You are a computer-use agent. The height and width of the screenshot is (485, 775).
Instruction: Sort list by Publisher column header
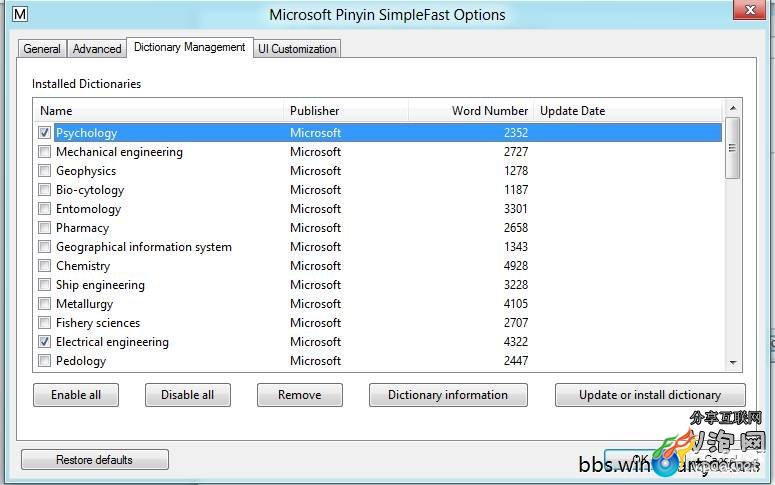click(346, 111)
